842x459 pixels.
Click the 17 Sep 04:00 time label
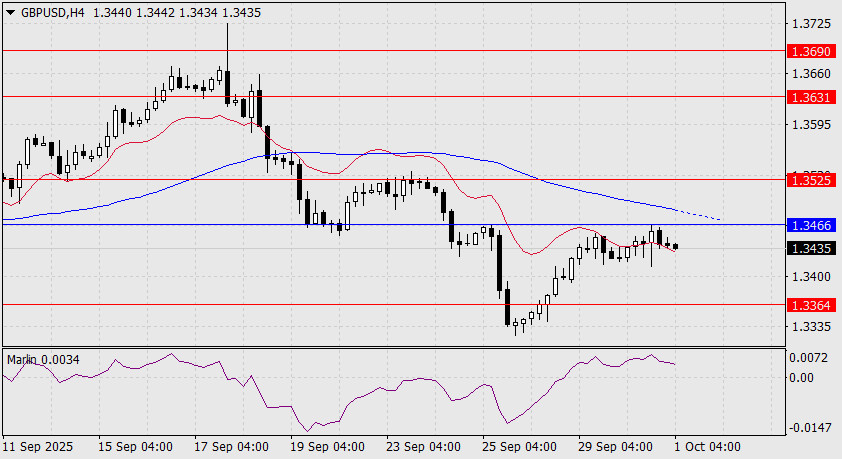(231, 447)
